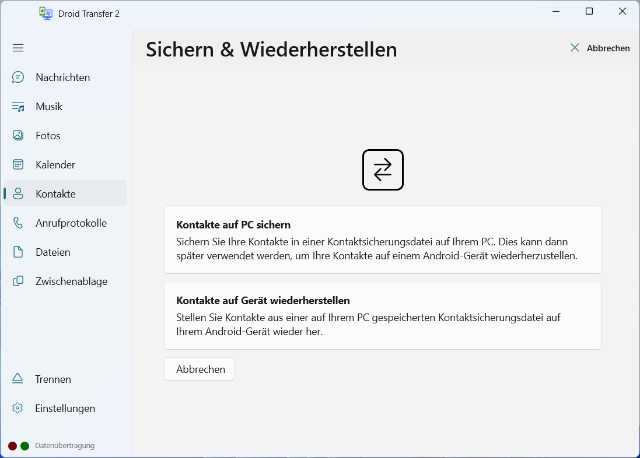The image size is (640, 458).
Task: Open Zwischenablage section
Action: 65,281
